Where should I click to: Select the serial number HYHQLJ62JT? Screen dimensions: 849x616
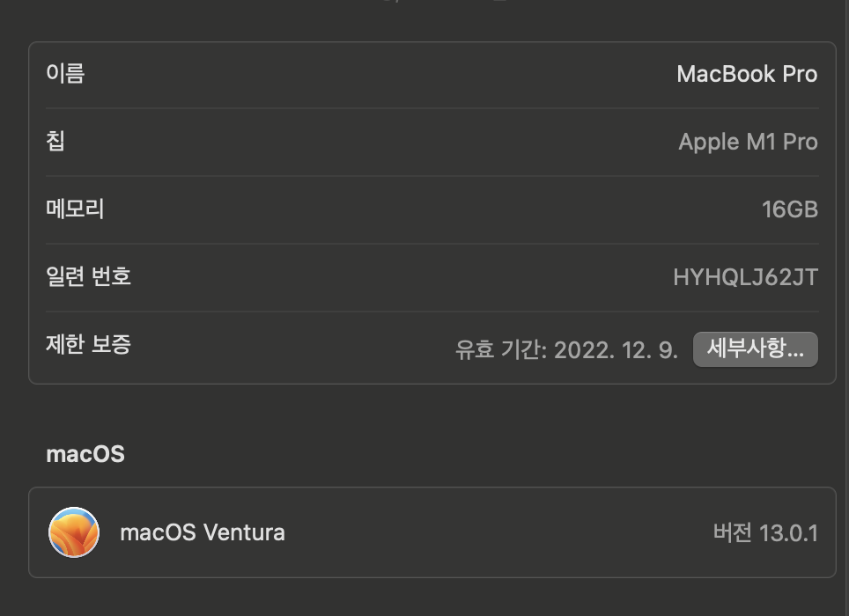745,278
